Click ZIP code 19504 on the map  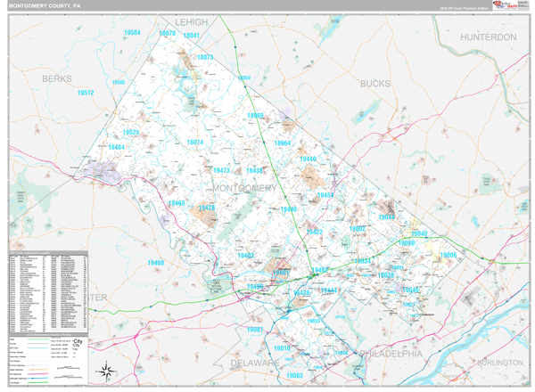click(x=132, y=33)
